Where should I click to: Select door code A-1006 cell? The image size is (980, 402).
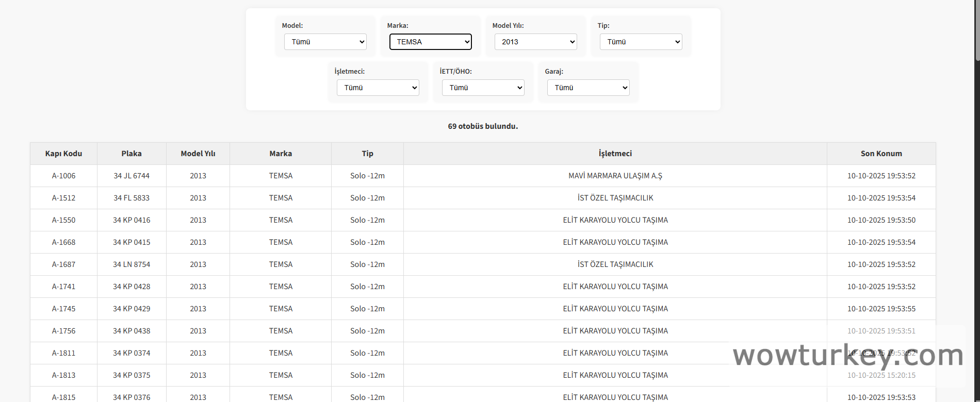tap(63, 176)
